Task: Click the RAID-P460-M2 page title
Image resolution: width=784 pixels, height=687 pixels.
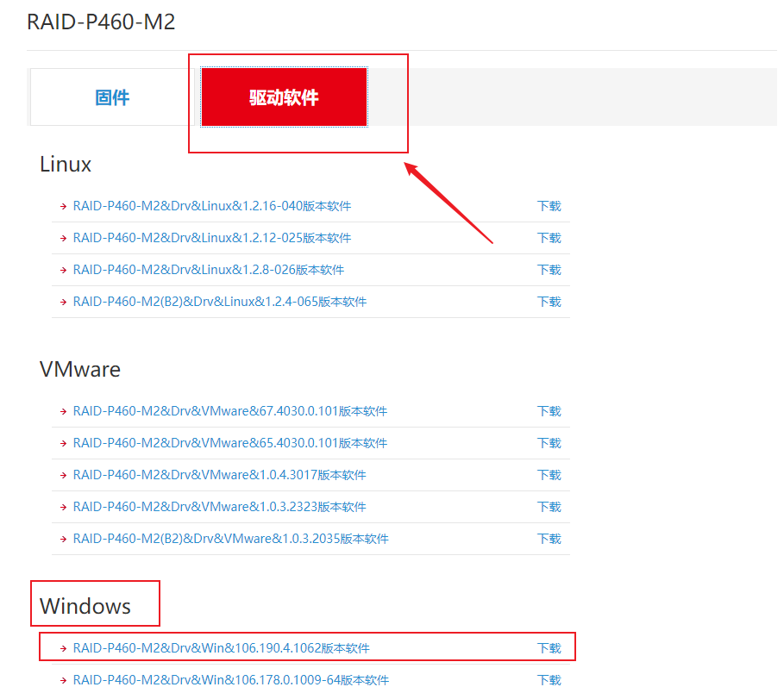Action: [x=101, y=22]
